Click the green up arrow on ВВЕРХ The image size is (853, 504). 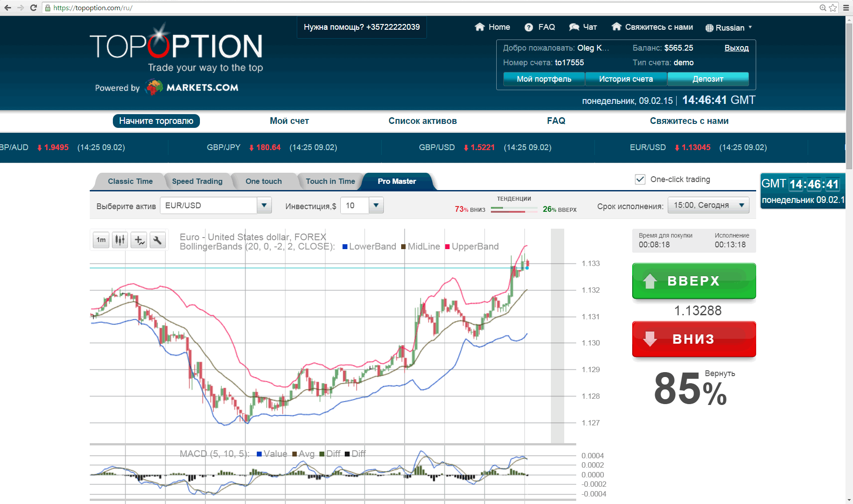pos(650,281)
